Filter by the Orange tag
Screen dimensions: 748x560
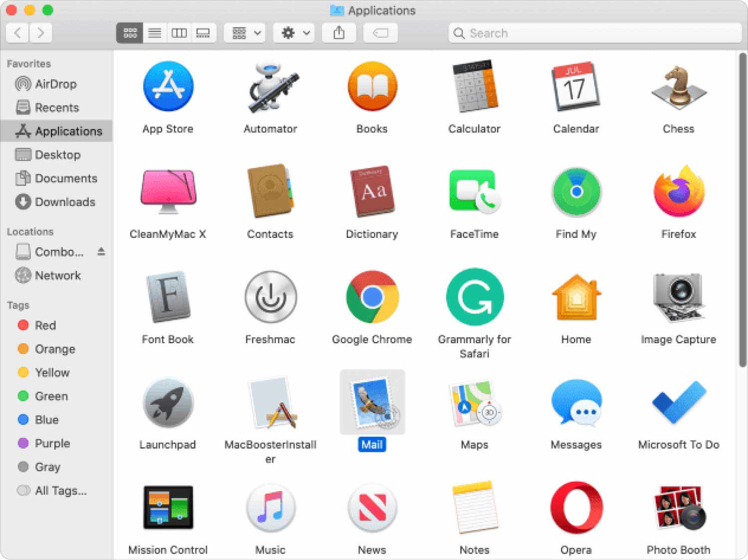click(x=56, y=349)
